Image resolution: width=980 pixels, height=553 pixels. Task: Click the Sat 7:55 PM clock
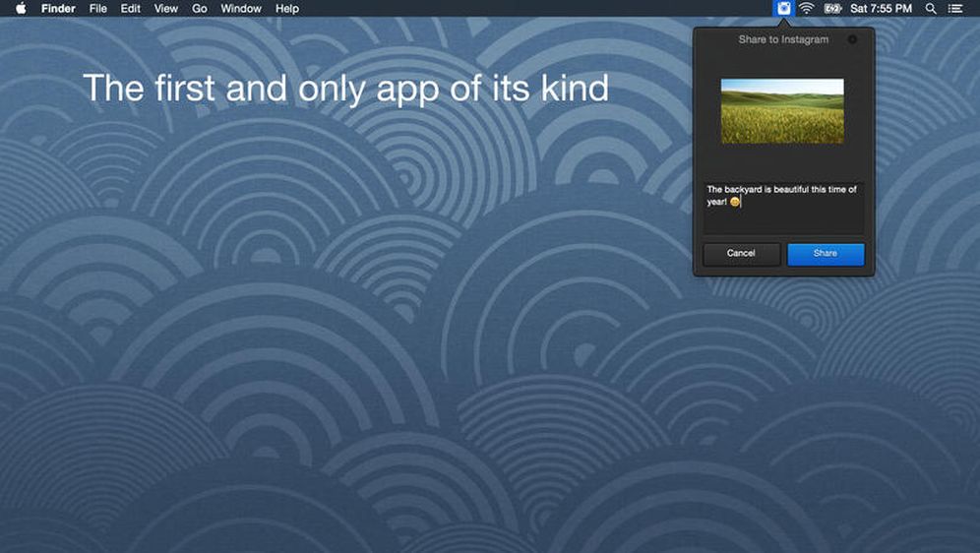point(881,8)
